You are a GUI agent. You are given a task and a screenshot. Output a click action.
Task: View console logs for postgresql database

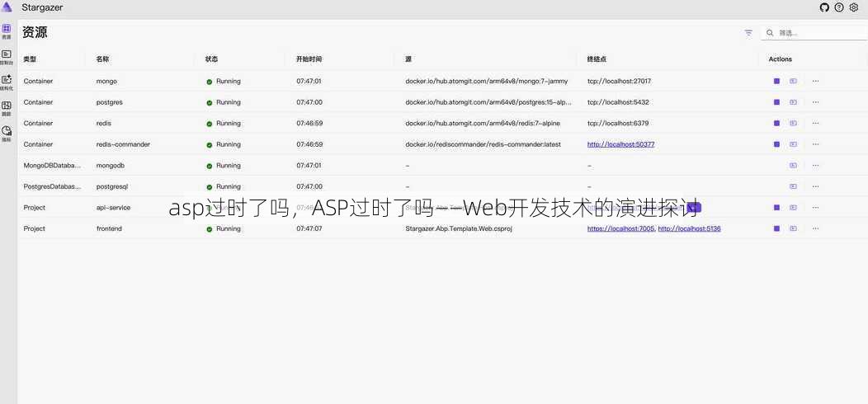(x=793, y=186)
